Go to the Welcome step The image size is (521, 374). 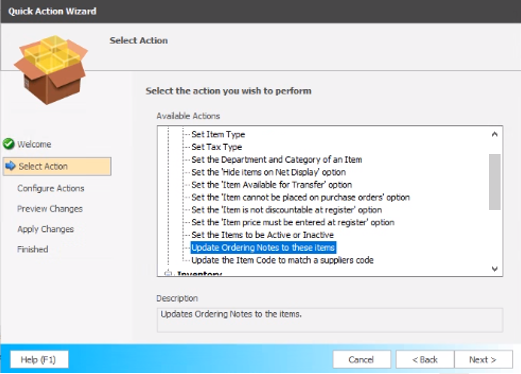pos(34,144)
